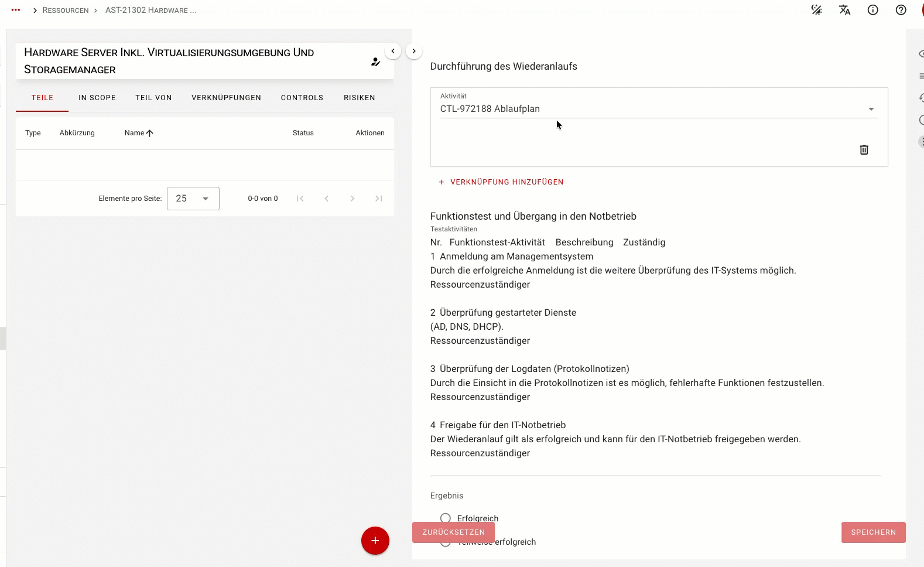Click 'Durchführung des Wiederanlaufs' heading
Viewport: 924px width, 567px height.
pos(504,67)
